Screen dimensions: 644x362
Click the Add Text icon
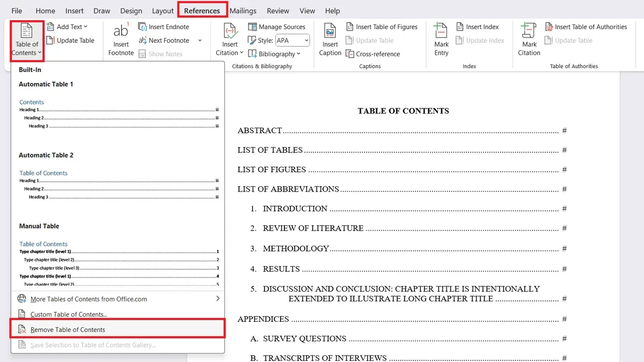point(50,27)
